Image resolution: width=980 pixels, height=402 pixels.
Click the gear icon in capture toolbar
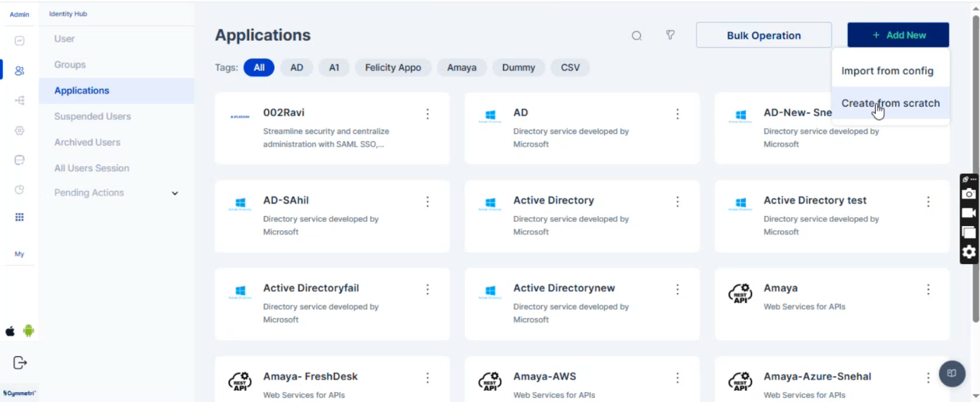click(969, 252)
